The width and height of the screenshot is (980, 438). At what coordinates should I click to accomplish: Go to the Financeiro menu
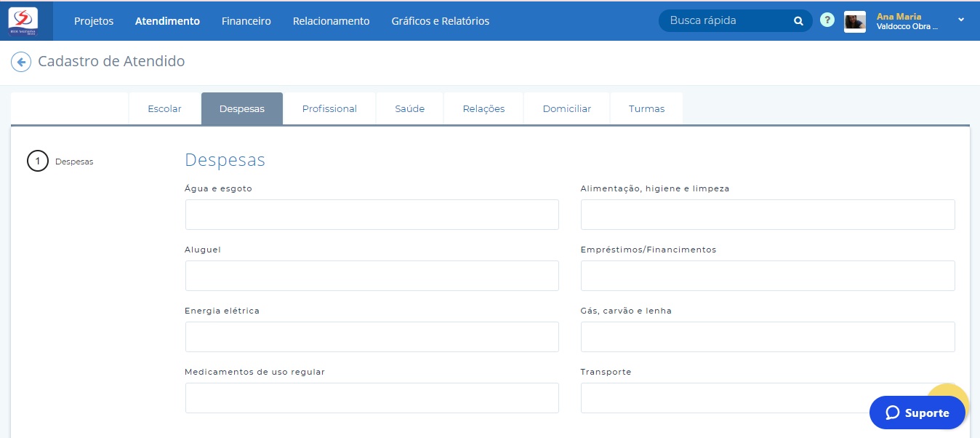(x=246, y=21)
